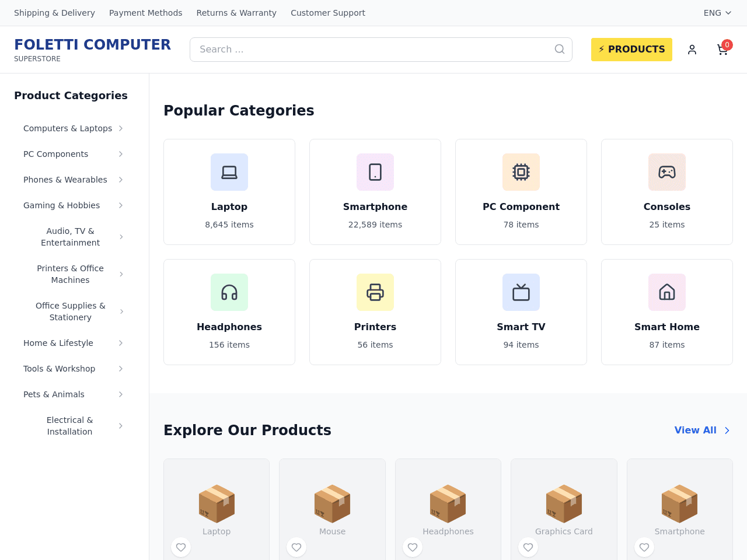Expand Pets & Animals chevron
The width and height of the screenshot is (747, 560).
[x=121, y=394]
